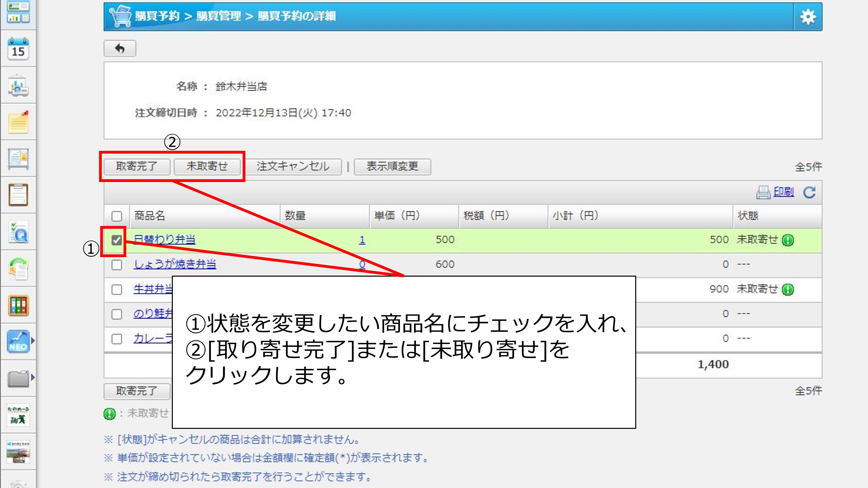Open the NEO chart sidebar icon
Viewport: 868px width, 488px height.
18,341
